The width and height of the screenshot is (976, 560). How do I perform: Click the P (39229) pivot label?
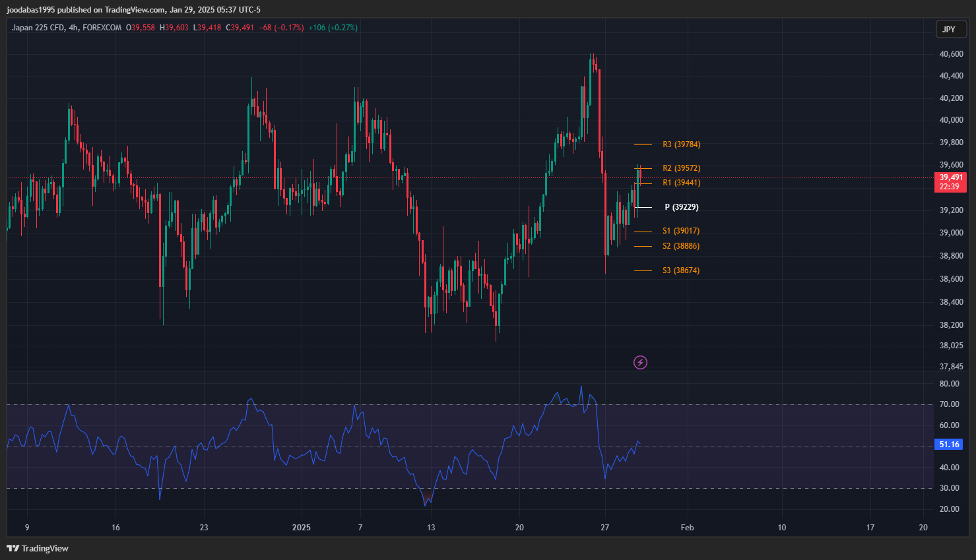click(x=682, y=207)
